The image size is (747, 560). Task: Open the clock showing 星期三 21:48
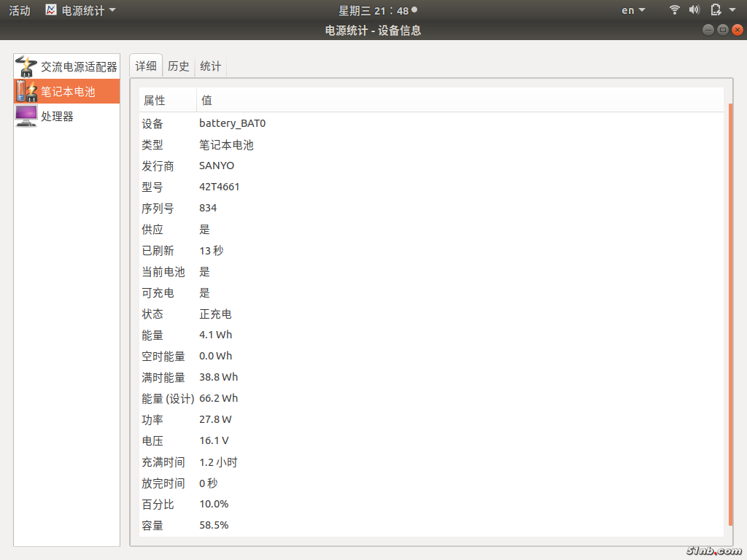click(x=373, y=10)
